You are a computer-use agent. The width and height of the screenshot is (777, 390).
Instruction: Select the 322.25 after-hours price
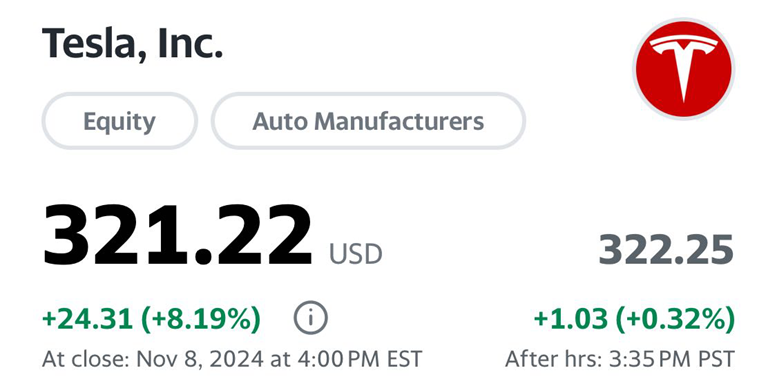click(666, 250)
